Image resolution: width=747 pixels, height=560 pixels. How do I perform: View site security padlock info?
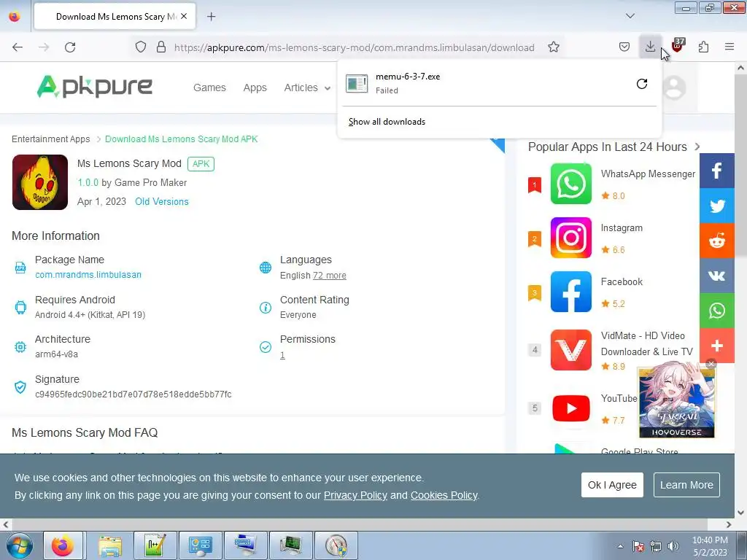[161, 47]
